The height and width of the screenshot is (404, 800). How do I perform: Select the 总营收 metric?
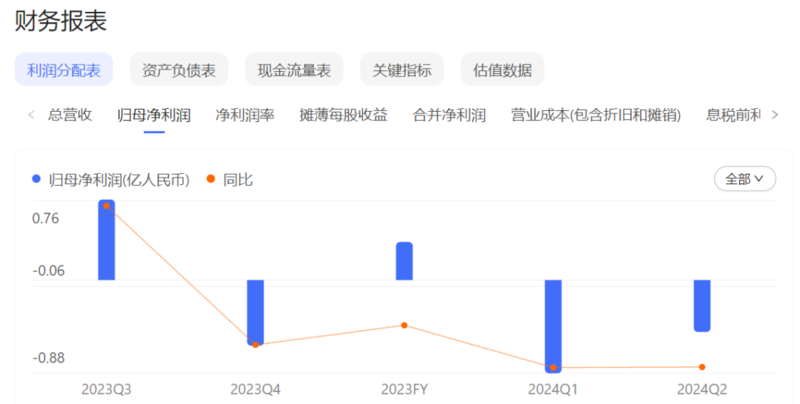tap(70, 115)
